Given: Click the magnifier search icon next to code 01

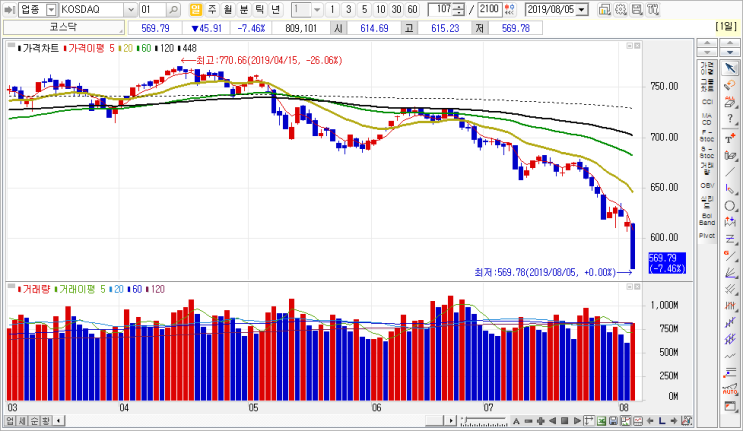Looking at the screenshot, I should pyautogui.click(x=174, y=9).
